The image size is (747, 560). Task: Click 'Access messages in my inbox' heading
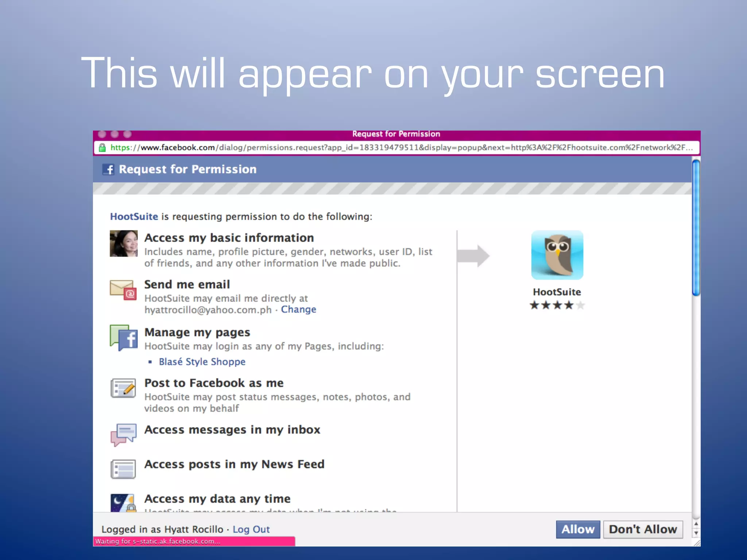pyautogui.click(x=232, y=430)
